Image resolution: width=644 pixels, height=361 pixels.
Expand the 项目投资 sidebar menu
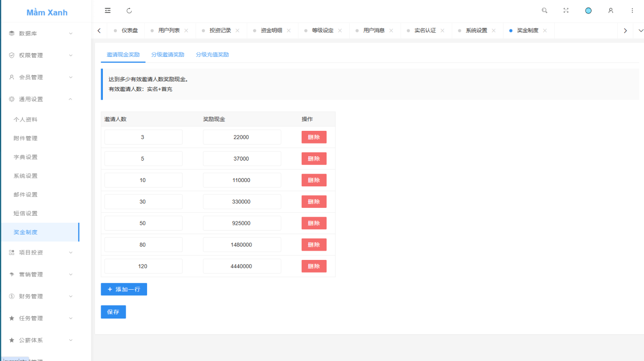coord(40,252)
